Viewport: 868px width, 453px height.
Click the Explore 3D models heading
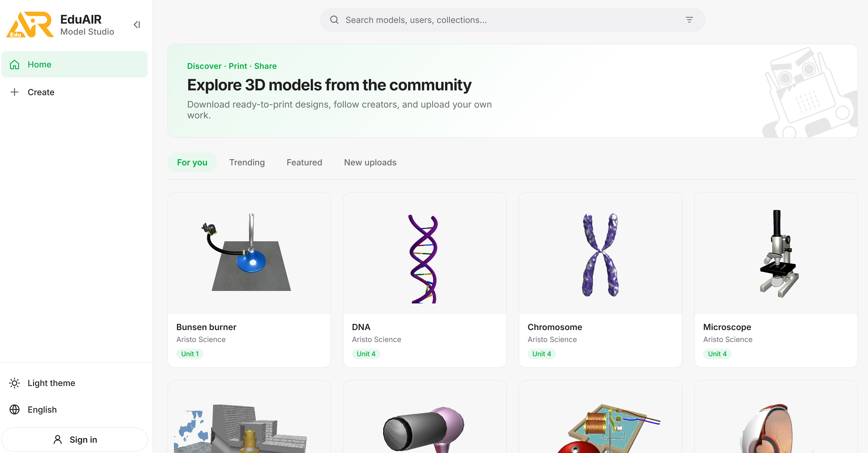pyautogui.click(x=329, y=85)
